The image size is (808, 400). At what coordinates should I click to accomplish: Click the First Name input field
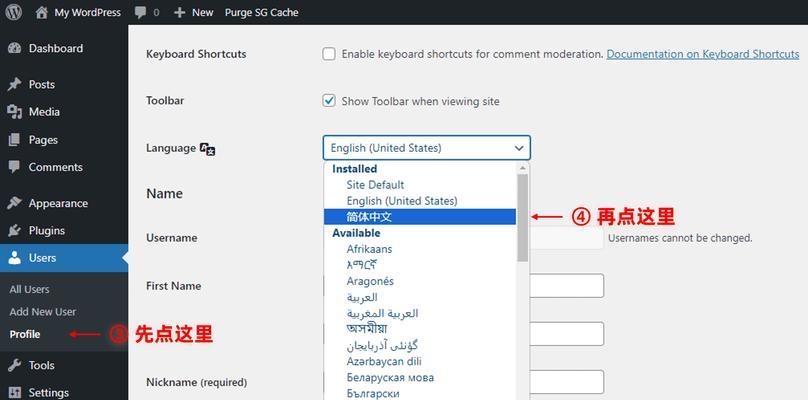(x=567, y=286)
